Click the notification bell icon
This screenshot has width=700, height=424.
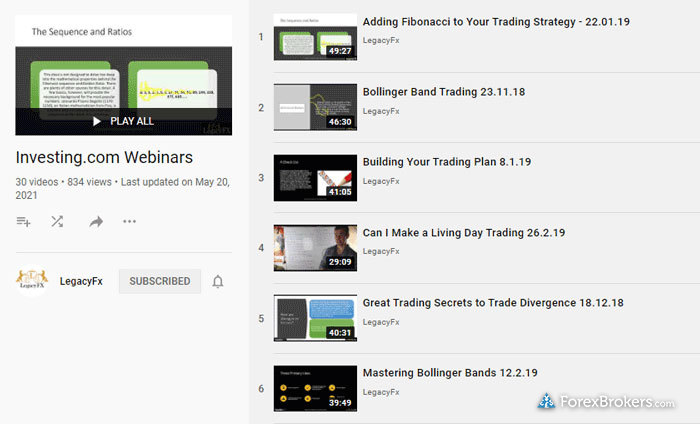(218, 282)
